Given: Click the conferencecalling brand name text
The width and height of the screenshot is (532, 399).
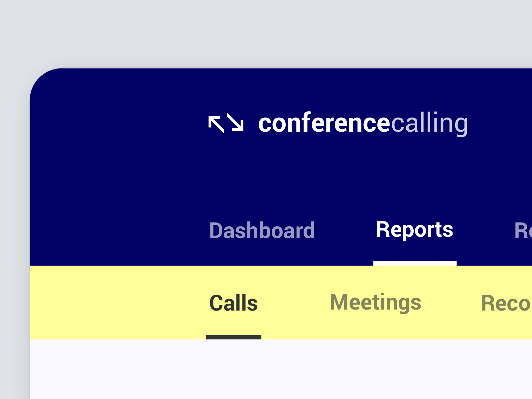Looking at the screenshot, I should click(363, 123).
